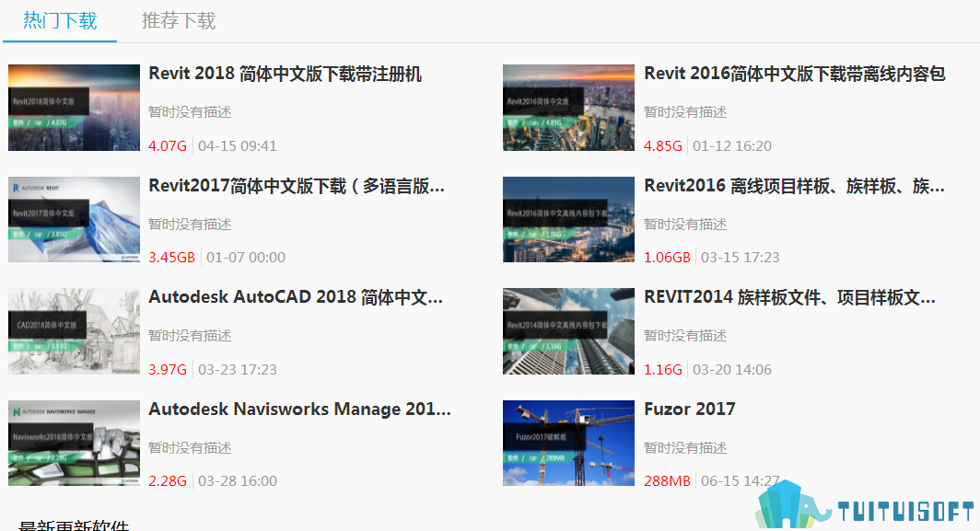The width and height of the screenshot is (980, 531).
Task: Click 暂时没有描述 under Revit2017简体中文版下载
Action: [x=190, y=225]
